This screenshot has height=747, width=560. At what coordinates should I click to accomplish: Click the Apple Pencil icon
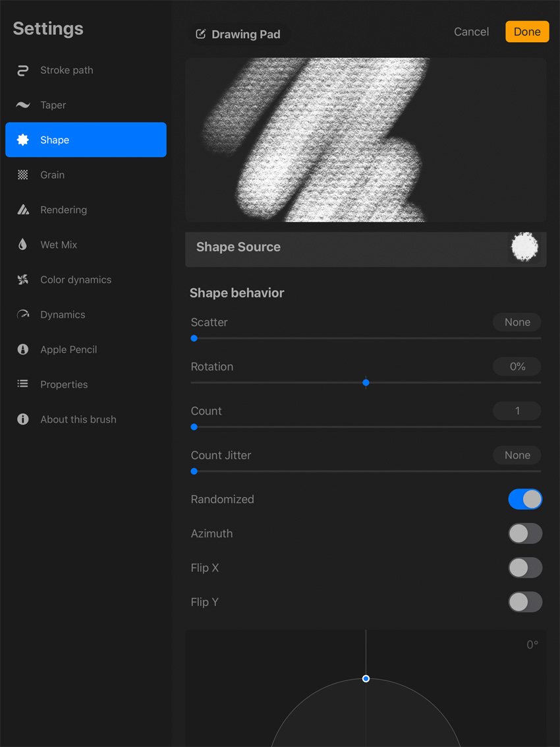tap(23, 349)
